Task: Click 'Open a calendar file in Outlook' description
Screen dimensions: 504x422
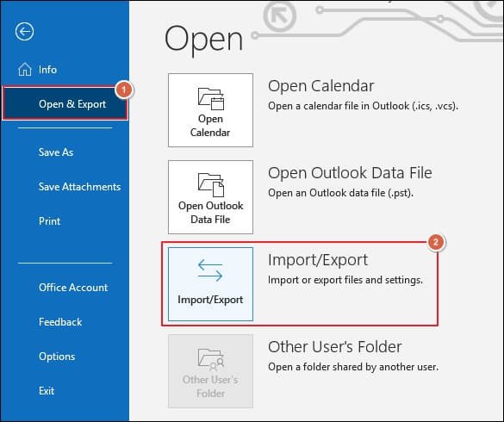Action: [x=363, y=106]
